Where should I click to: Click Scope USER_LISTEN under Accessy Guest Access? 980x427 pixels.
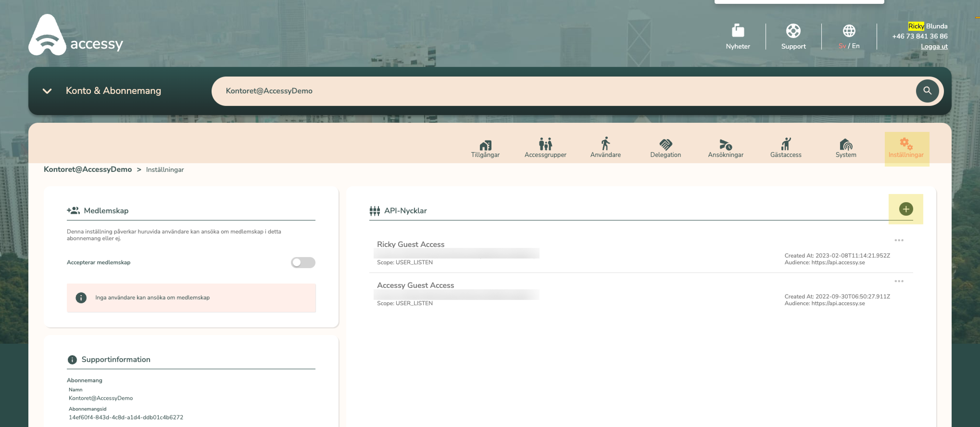[x=404, y=303]
